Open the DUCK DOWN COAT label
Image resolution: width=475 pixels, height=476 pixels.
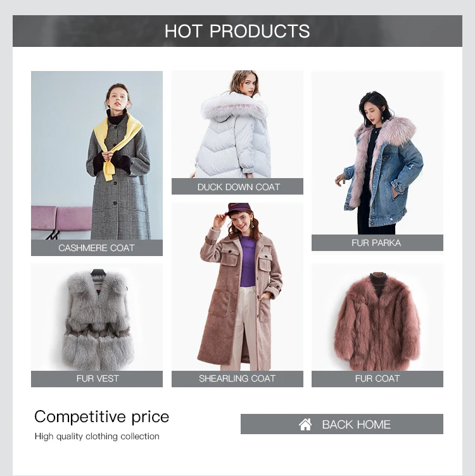click(x=237, y=186)
